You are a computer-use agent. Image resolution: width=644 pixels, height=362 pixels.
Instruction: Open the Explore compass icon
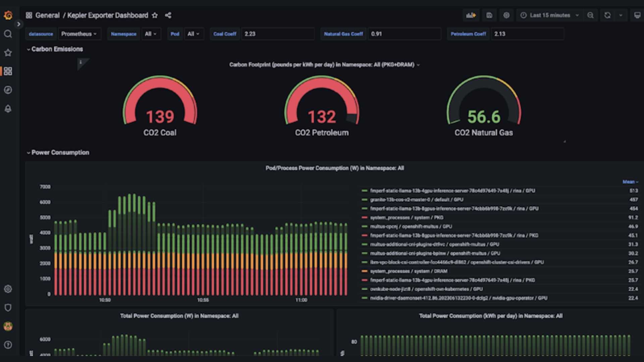(8, 90)
